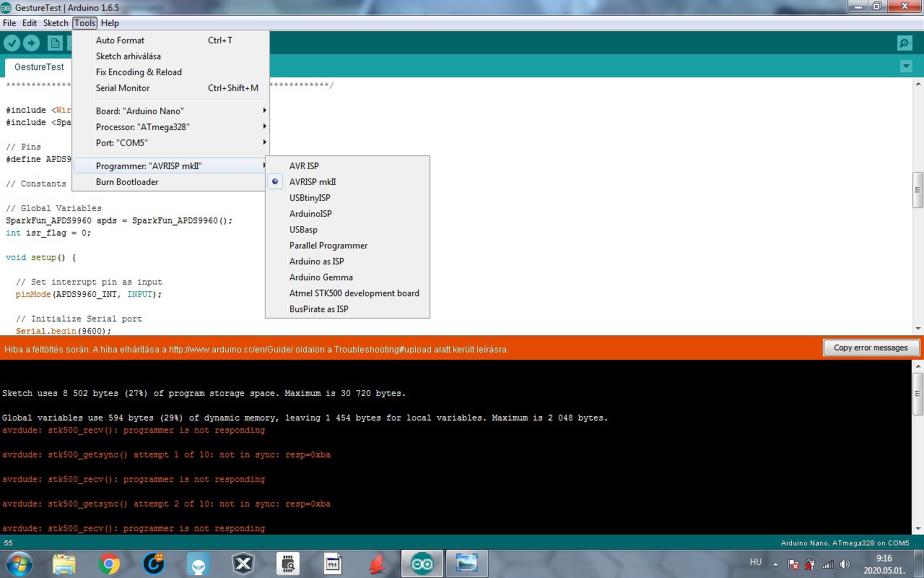Open the Windows Start menu orb
The width and height of the screenshot is (924, 578).
18,564
